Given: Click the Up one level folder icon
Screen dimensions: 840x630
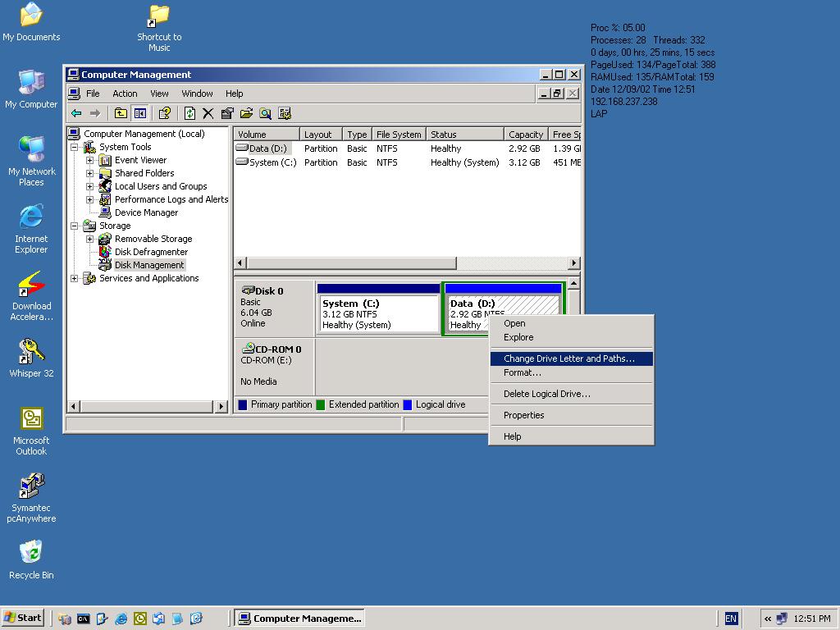Looking at the screenshot, I should point(121,113).
